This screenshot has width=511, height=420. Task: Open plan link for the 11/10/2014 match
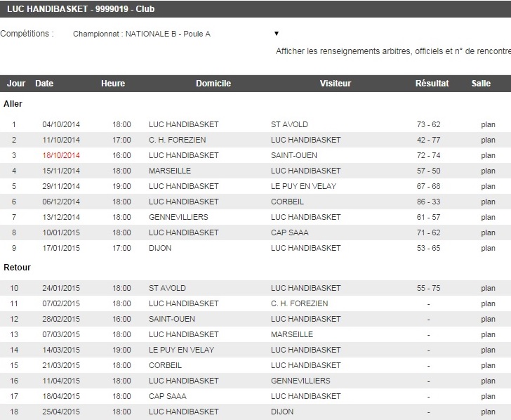coord(489,140)
